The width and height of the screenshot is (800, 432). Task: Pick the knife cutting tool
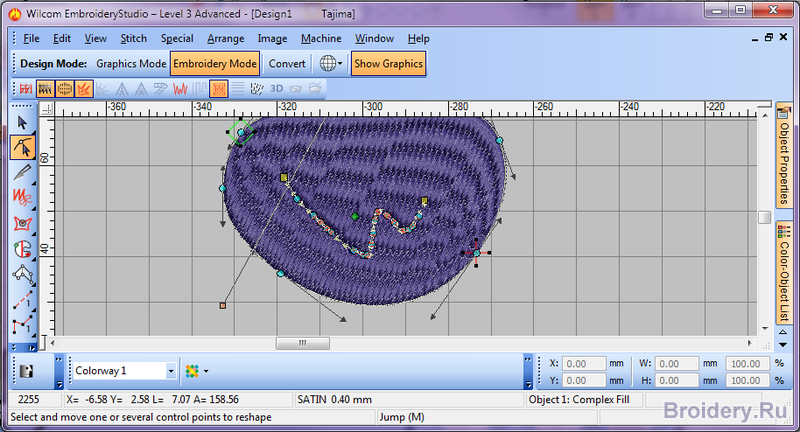pos(22,173)
